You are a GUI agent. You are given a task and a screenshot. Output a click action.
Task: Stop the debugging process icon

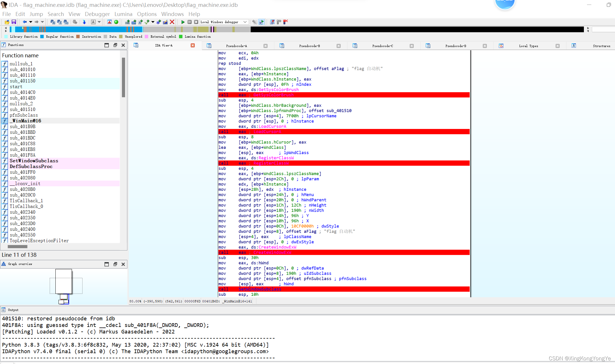point(196,22)
